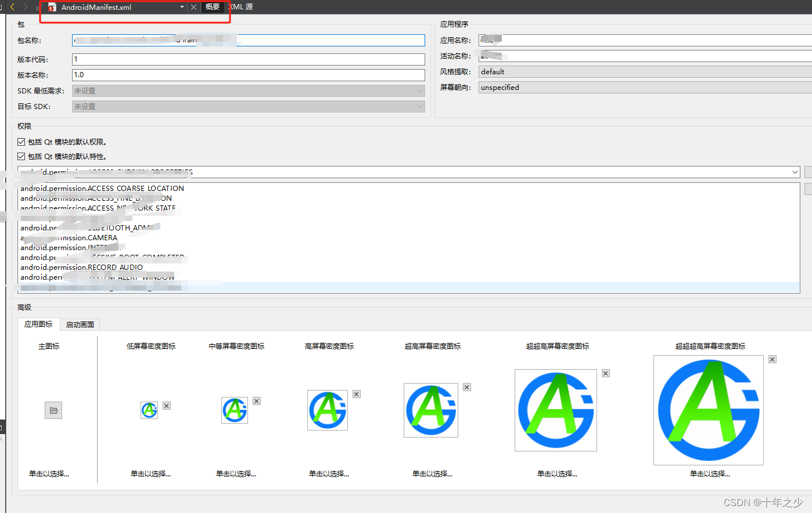The image size is (812, 513).
Task: Go forward with the right navigation arrow
Action: click(x=25, y=7)
